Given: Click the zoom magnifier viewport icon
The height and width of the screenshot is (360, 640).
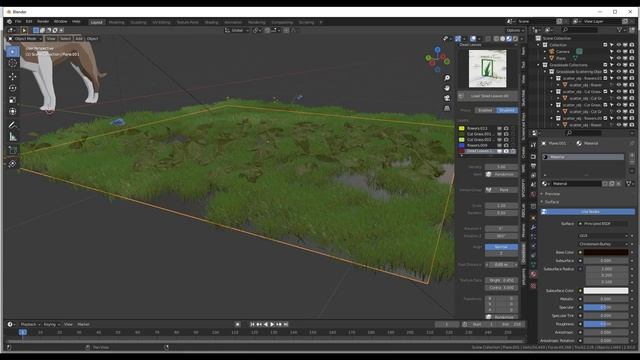Looking at the screenshot, I should 447,78.
